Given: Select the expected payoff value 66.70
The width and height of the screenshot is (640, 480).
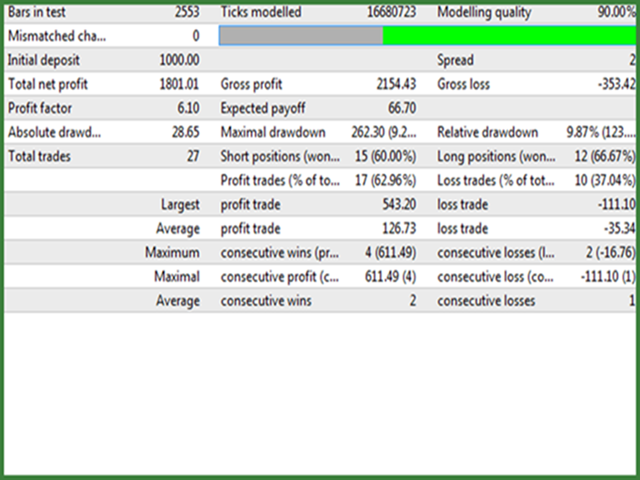Looking at the screenshot, I should point(402,108).
